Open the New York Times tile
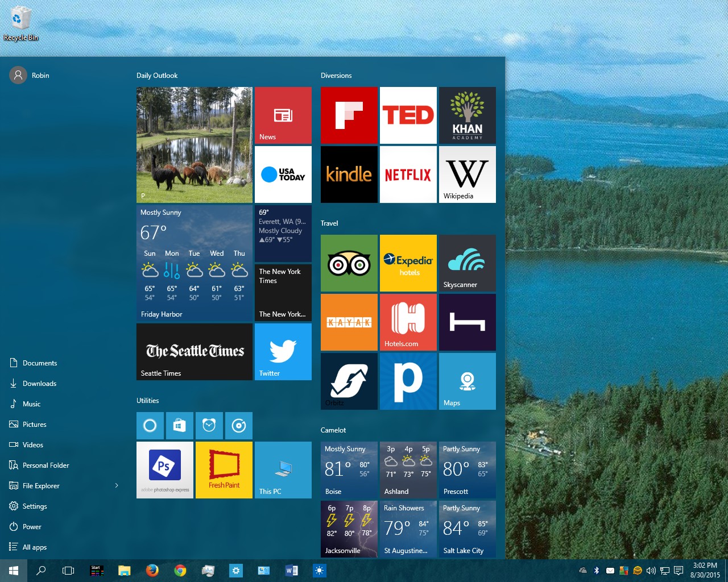728x582 pixels. click(283, 293)
